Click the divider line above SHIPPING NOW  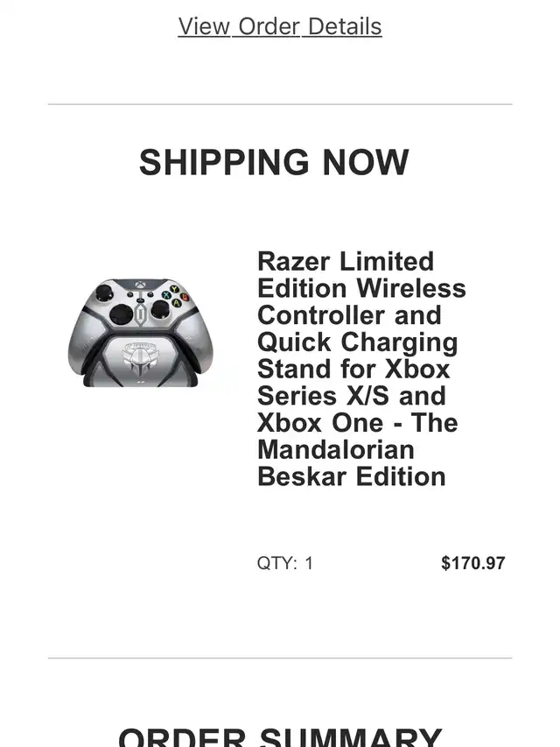(x=280, y=104)
